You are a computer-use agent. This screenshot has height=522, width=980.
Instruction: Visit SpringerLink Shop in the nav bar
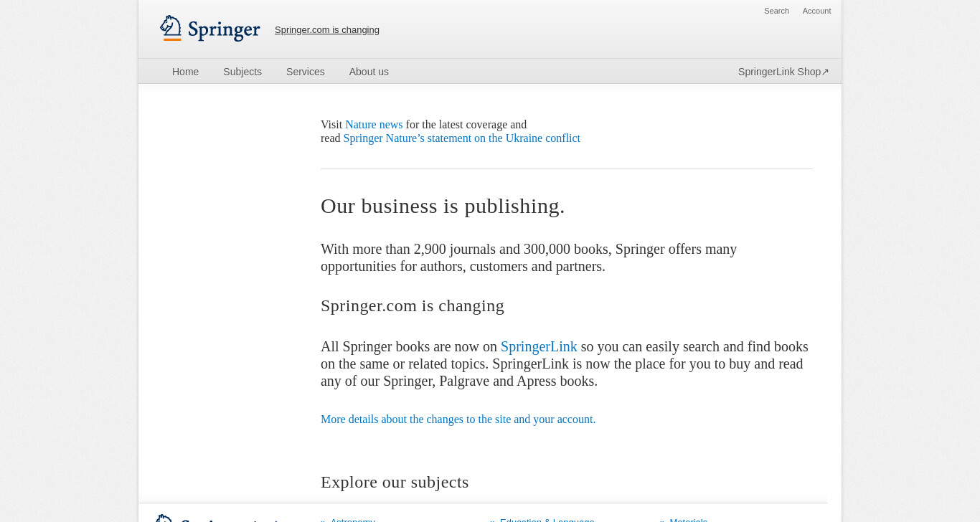pos(783,72)
